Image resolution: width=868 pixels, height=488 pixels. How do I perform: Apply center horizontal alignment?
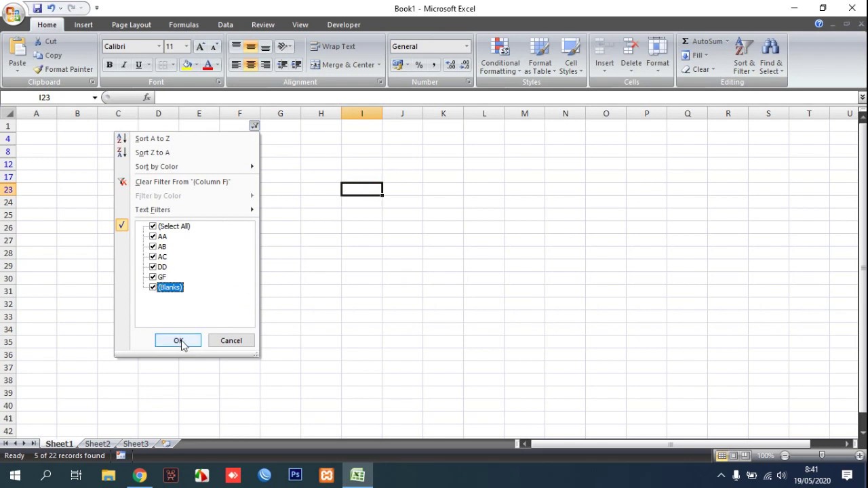coord(251,65)
